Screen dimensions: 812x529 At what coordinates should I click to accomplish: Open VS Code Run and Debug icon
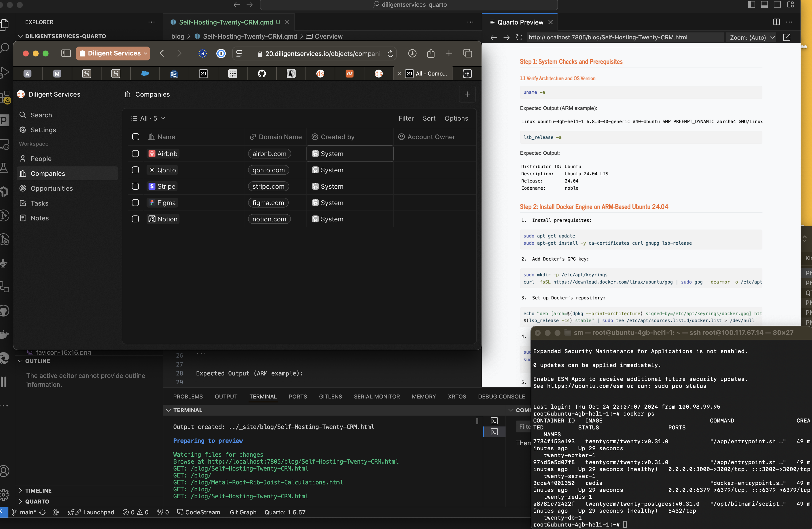coord(4,72)
